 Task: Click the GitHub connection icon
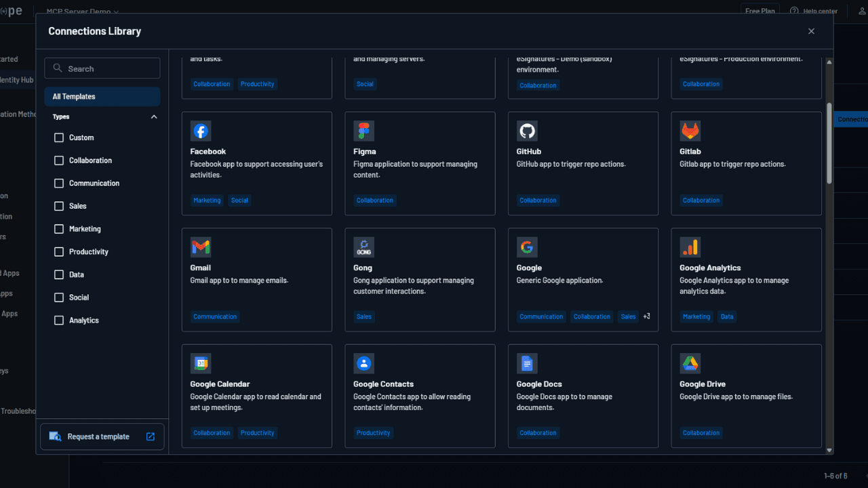[527, 131]
